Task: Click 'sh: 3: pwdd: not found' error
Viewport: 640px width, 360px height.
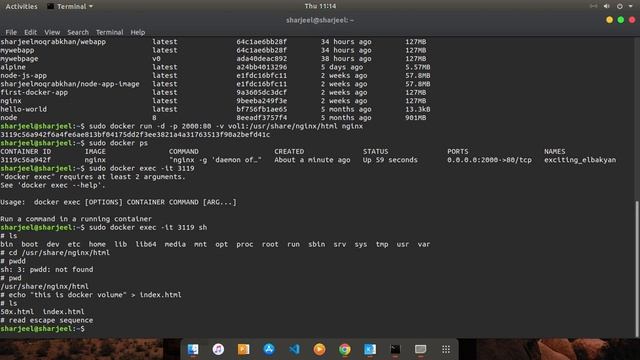Action: pos(47,269)
